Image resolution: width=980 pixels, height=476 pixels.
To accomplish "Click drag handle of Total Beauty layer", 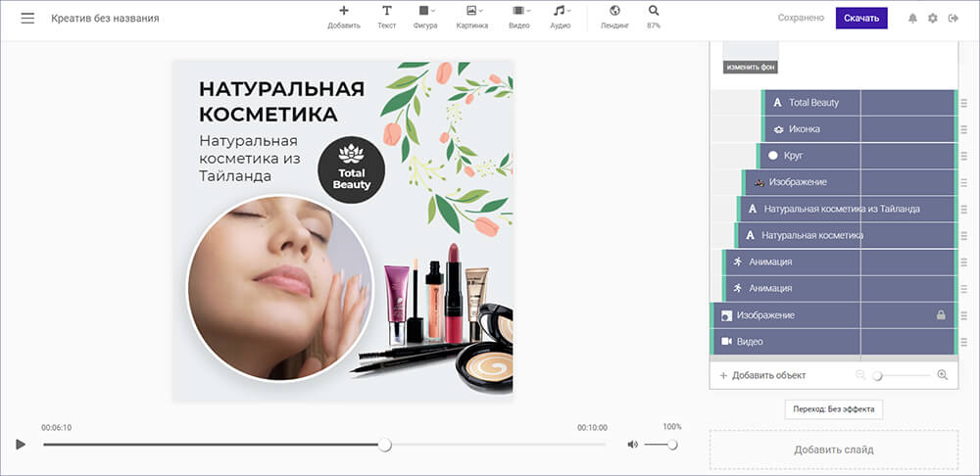I will point(963,103).
